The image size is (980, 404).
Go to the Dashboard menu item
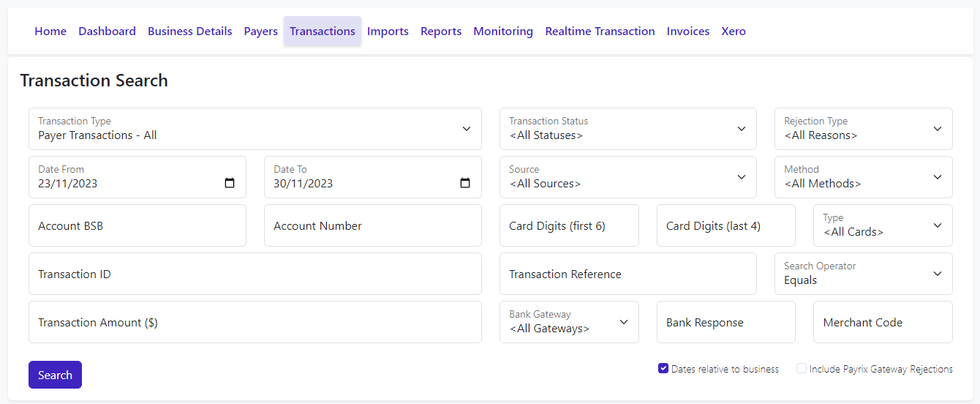pyautogui.click(x=107, y=31)
